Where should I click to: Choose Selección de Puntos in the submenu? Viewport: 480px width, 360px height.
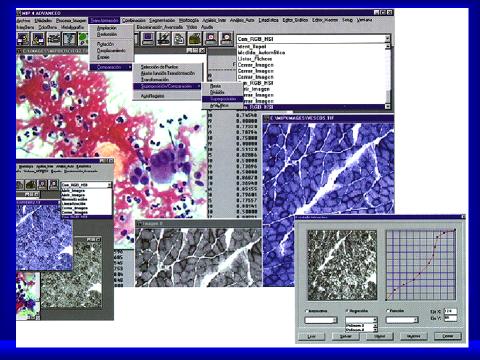(159, 67)
